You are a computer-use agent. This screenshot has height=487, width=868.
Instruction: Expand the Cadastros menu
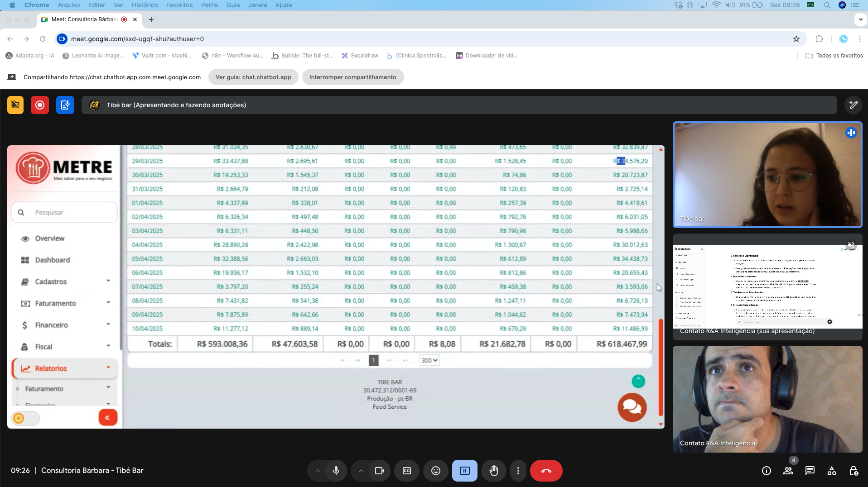click(x=66, y=282)
